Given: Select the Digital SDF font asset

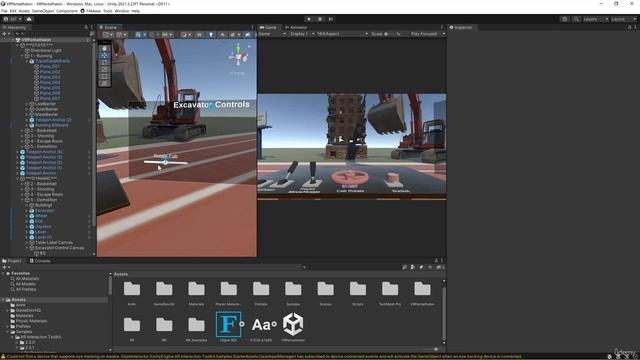Looking at the screenshot, I should click(x=229, y=327).
